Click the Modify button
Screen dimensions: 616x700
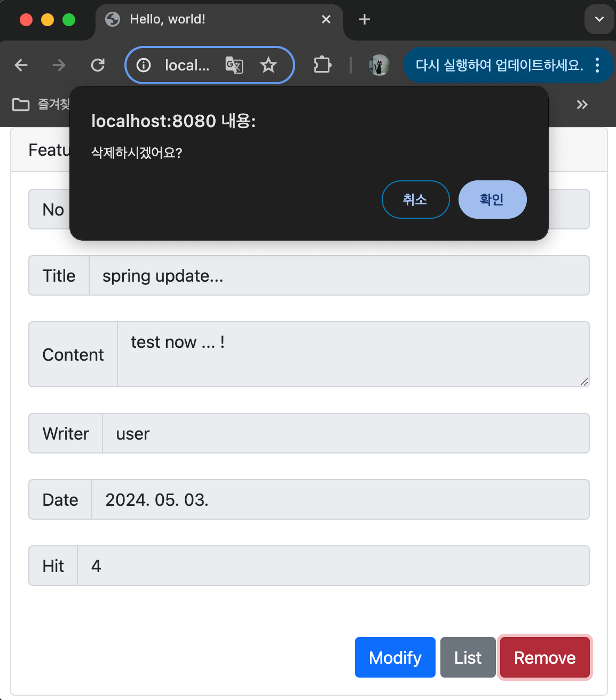(395, 657)
